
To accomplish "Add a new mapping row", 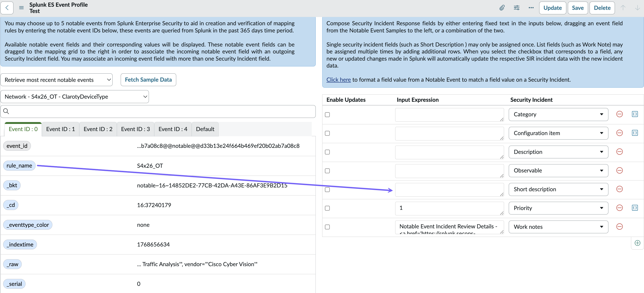I will click(x=637, y=243).
